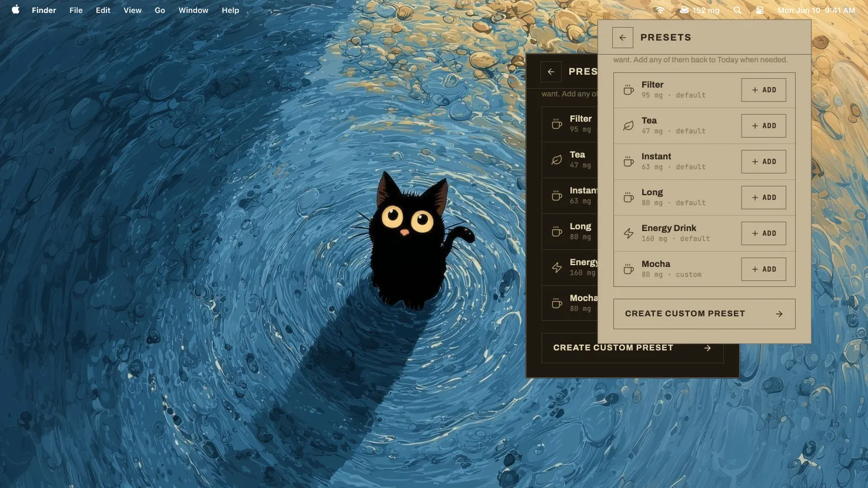Click the Instant cup icon in light panel
This screenshot has width=868, height=488.
tap(628, 162)
